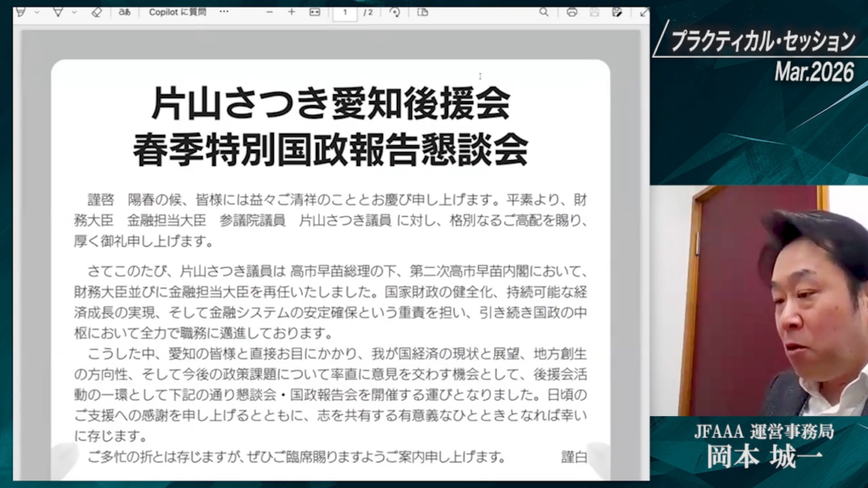Select the draw pen tool
Screen dimensions: 868x488
[x=58, y=12]
